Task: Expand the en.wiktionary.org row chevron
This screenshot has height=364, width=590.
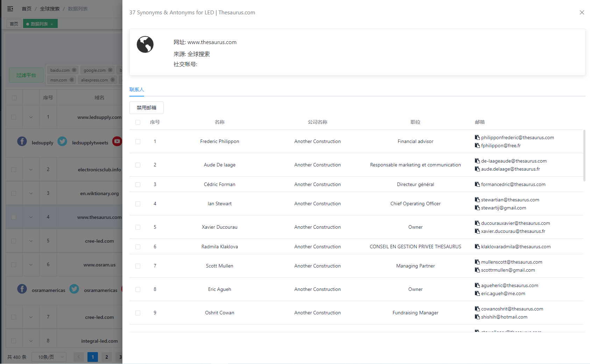Action: coord(31,193)
